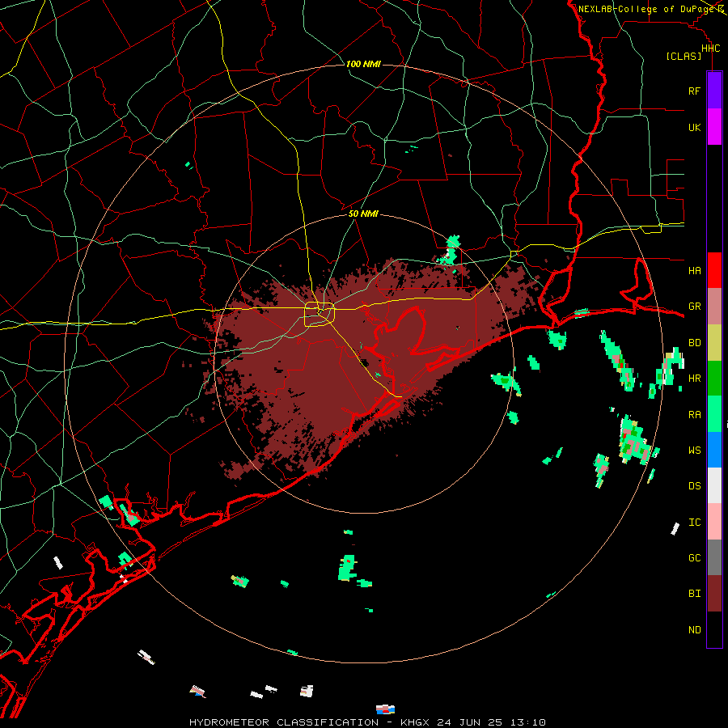
Task: Click the HR dark green legend swatch
Action: point(714,379)
